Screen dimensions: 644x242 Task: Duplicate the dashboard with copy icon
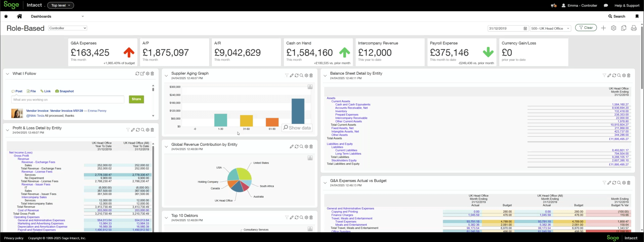pyautogui.click(x=624, y=28)
